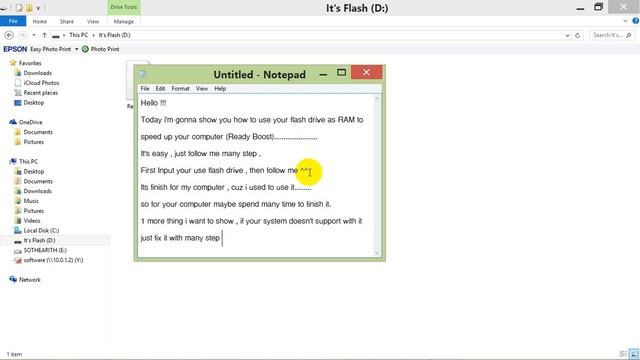
Task: Open the Music folder in sidebar
Action: pyautogui.click(x=31, y=201)
